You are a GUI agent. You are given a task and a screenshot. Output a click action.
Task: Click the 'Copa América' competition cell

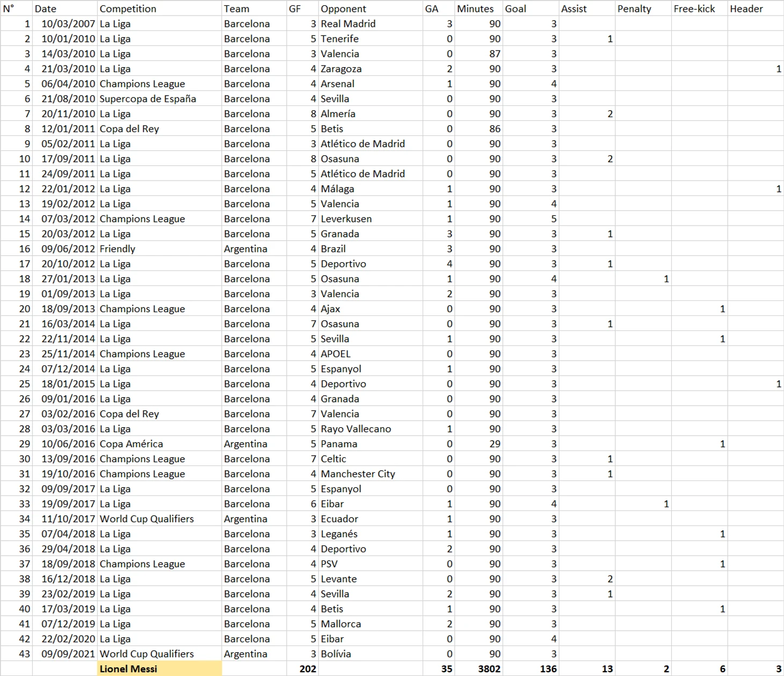pyautogui.click(x=159, y=444)
